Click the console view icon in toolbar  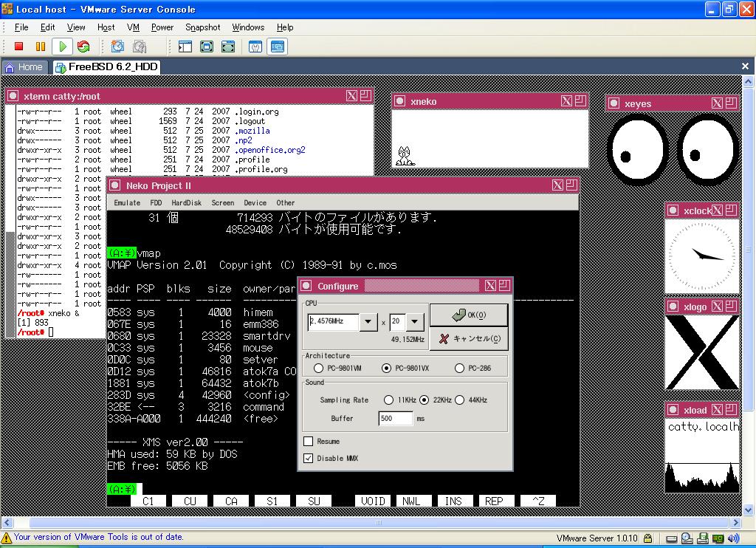coord(278,47)
